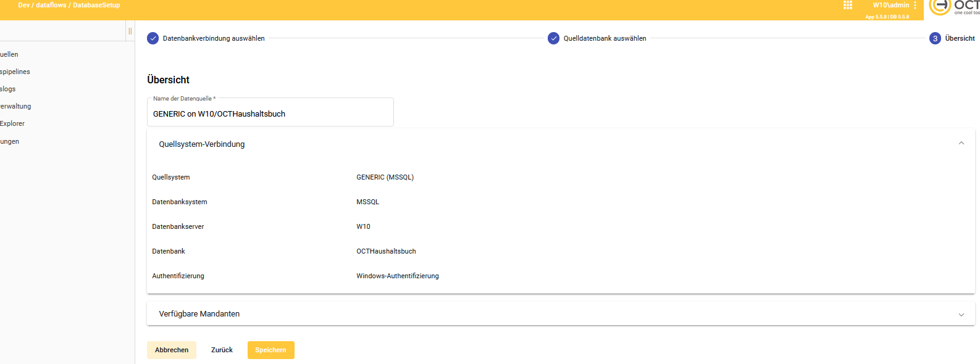Click the W10\admin user name
The height and width of the screenshot is (364, 980).
tap(890, 5)
